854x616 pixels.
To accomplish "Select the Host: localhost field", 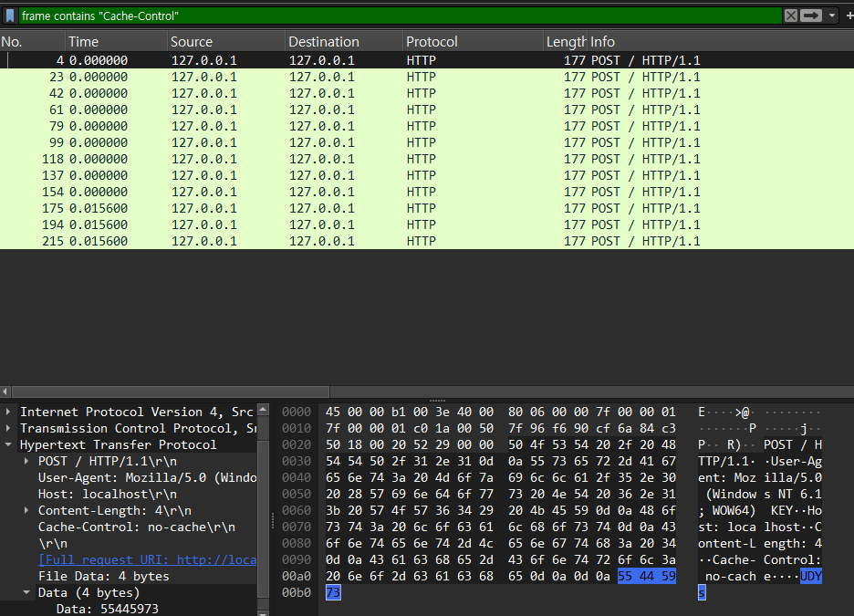I will [x=108, y=494].
